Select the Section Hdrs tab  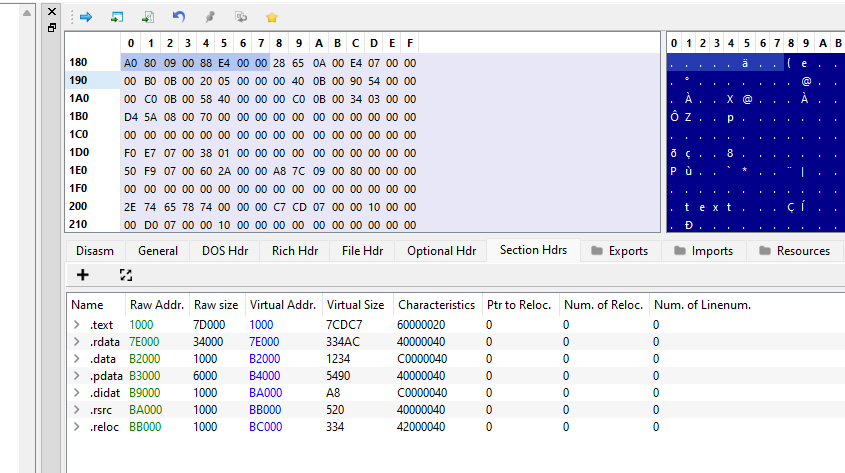pos(534,250)
